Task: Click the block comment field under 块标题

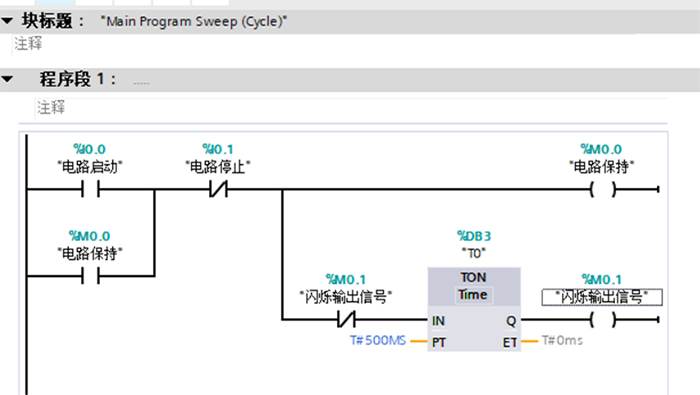Action: tap(324, 44)
